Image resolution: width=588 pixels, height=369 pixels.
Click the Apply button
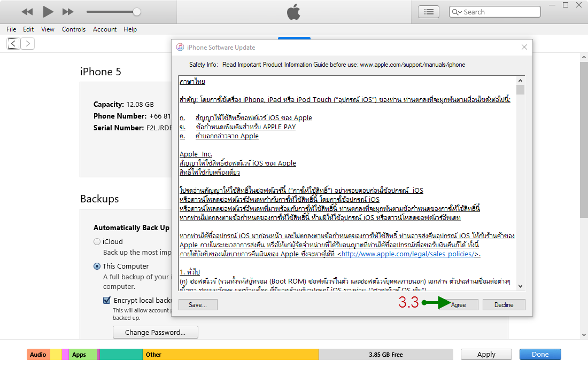(x=486, y=355)
